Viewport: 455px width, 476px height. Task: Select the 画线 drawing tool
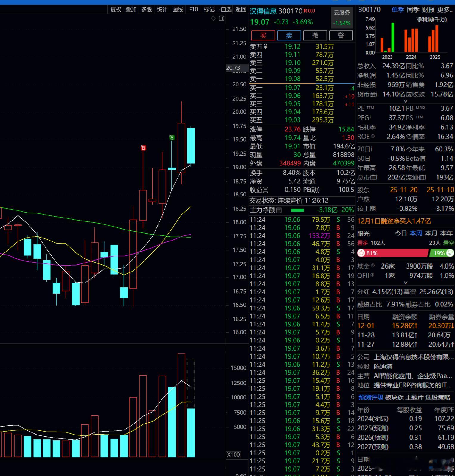[x=178, y=10]
